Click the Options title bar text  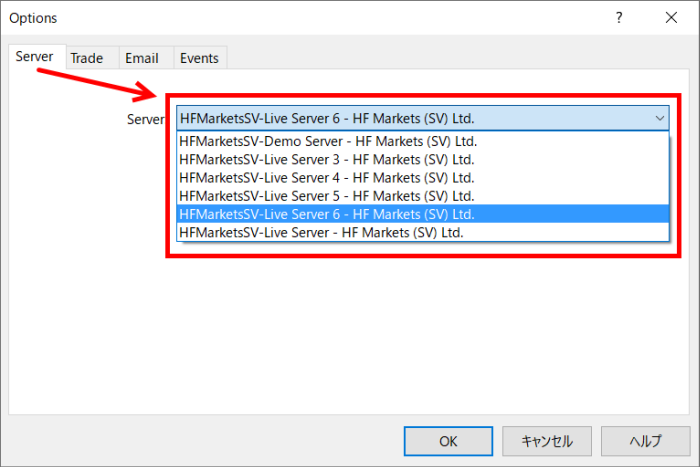pyautogui.click(x=34, y=18)
